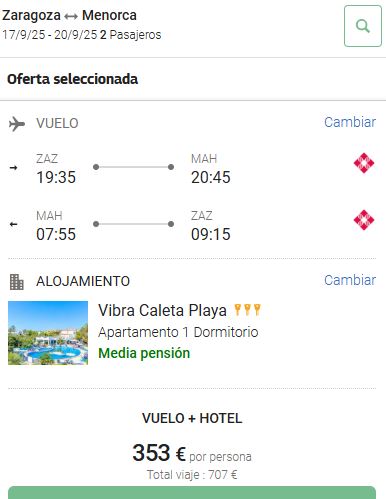Click the hotel key rating icons
The width and height of the screenshot is (386, 499).
click(247, 310)
